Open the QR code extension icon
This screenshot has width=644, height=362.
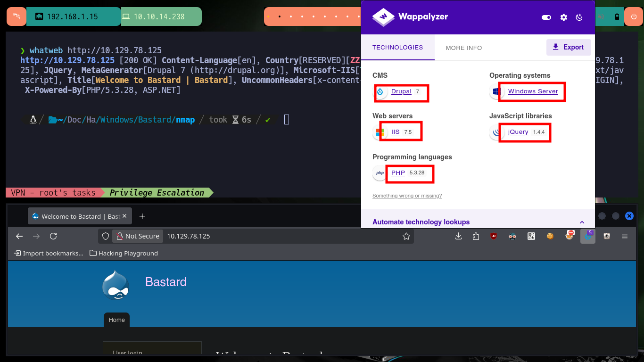531,236
